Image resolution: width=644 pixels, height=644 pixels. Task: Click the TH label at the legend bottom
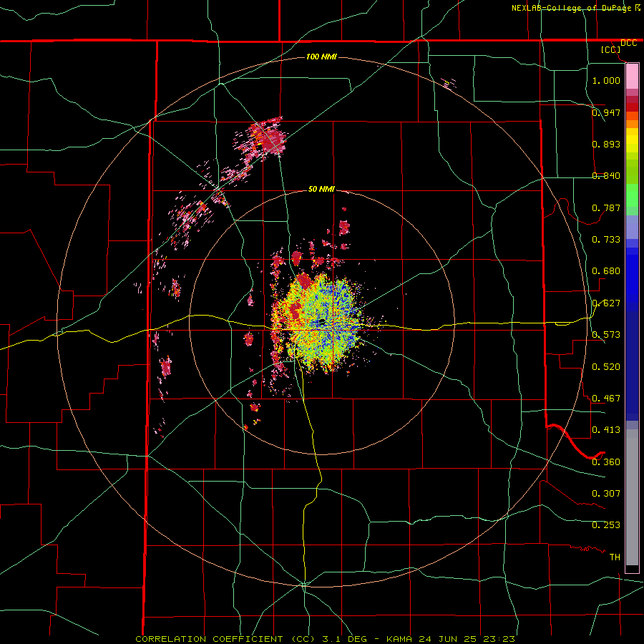click(x=615, y=557)
